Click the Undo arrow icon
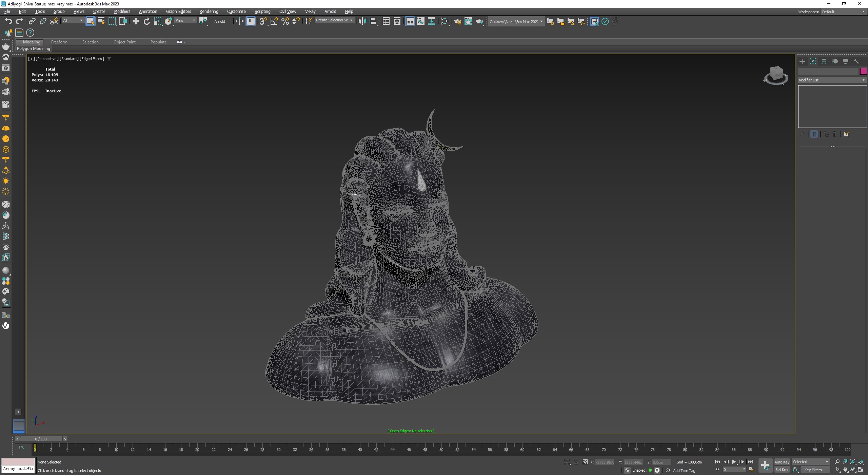Screen dimensions: 868x475 point(8,21)
